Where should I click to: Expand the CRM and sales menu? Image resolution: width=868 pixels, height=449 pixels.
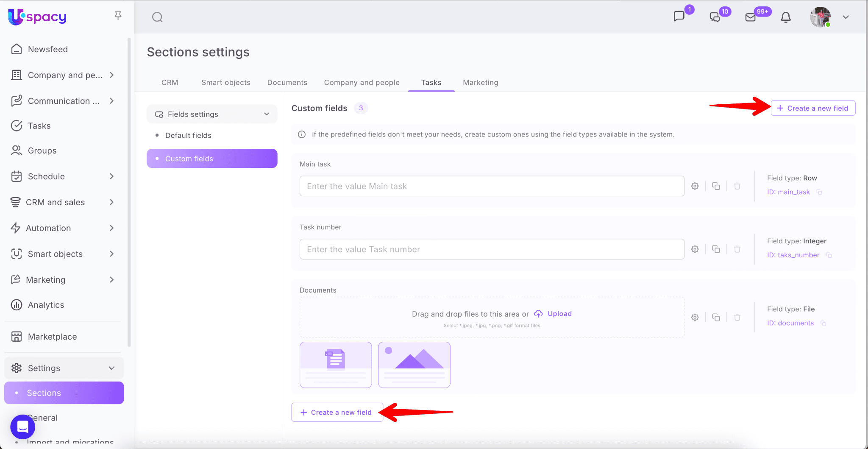[x=111, y=202]
